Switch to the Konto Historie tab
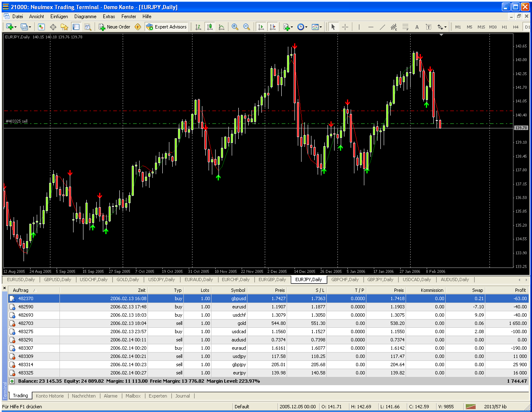This screenshot has height=412, width=532. [x=50, y=396]
